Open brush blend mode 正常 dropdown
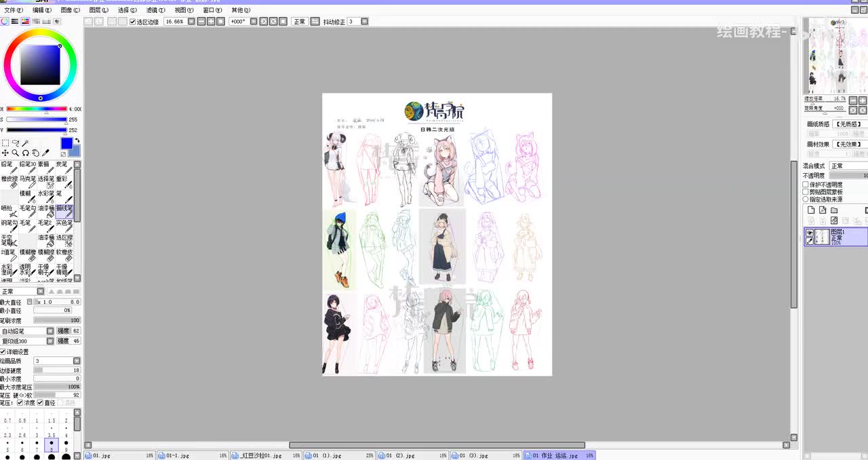Screen dimensions: 868x460 [41, 291]
